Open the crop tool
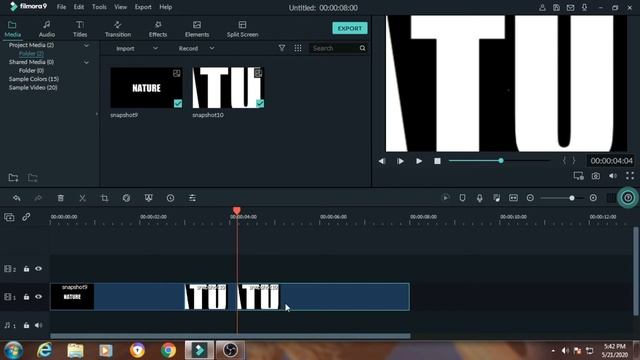 pos(104,198)
